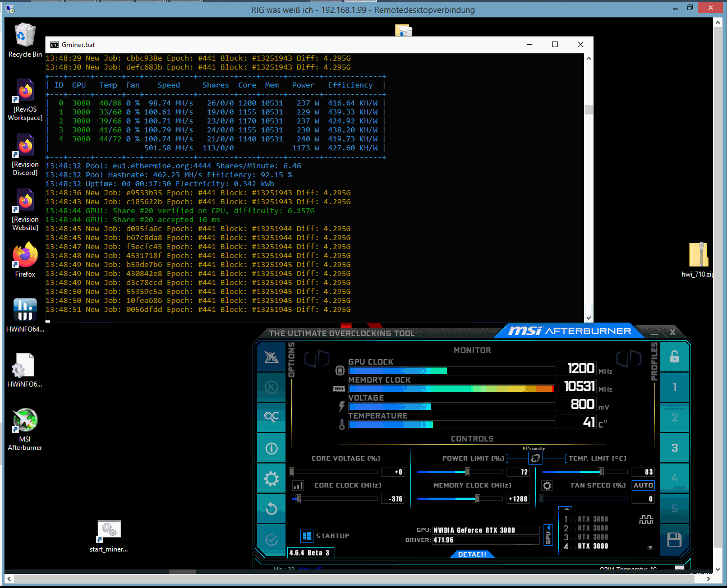Select the HWiNFO6 settings file icon
The width and height of the screenshot is (727, 588).
pos(25,370)
